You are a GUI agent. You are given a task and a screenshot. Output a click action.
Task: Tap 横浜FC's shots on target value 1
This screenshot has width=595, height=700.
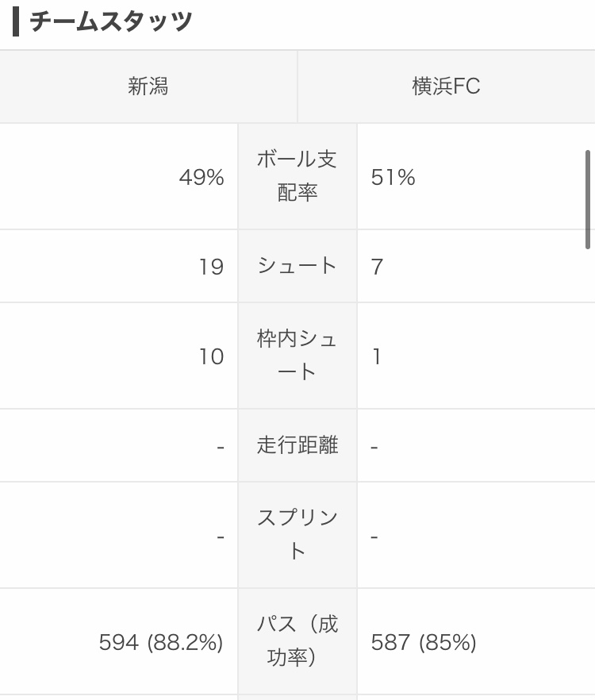377,357
